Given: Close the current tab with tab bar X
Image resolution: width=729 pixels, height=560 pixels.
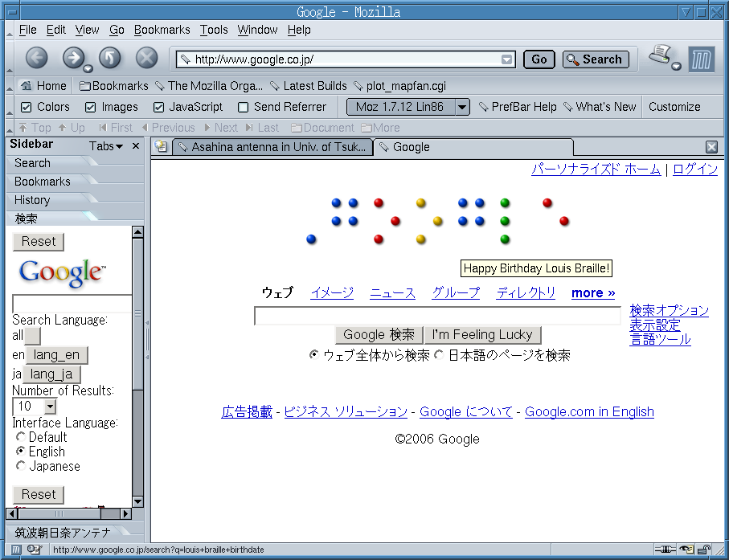Looking at the screenshot, I should pos(711,147).
